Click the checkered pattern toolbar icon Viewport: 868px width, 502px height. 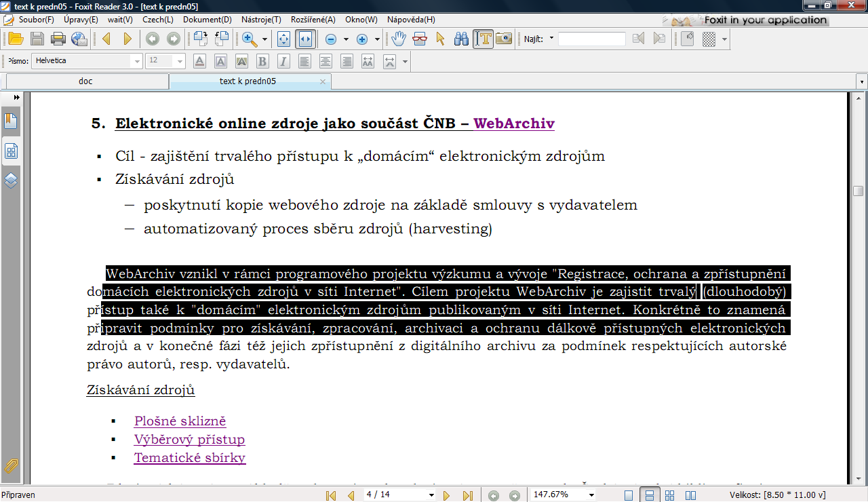[709, 39]
